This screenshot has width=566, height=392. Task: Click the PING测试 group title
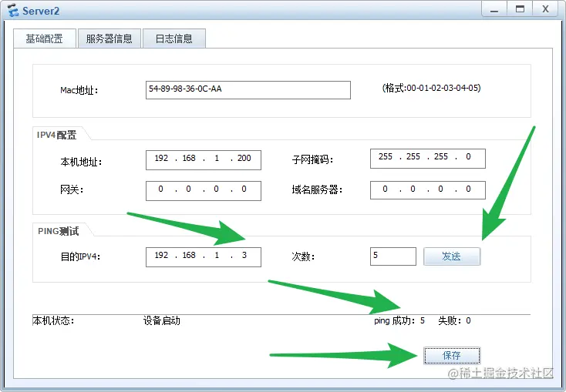click(x=58, y=231)
